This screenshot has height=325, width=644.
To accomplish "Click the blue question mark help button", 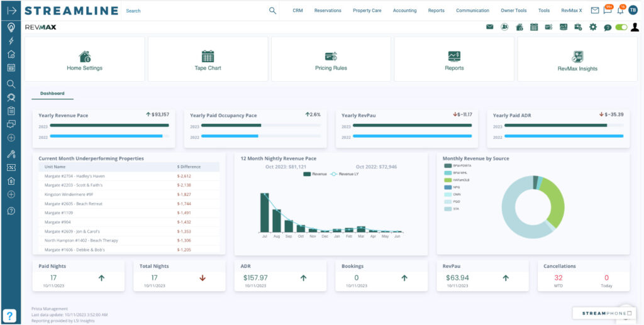I will 9,316.
